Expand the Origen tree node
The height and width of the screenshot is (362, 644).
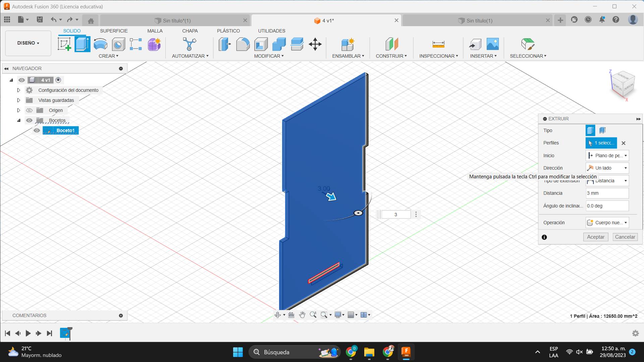pyautogui.click(x=18, y=110)
